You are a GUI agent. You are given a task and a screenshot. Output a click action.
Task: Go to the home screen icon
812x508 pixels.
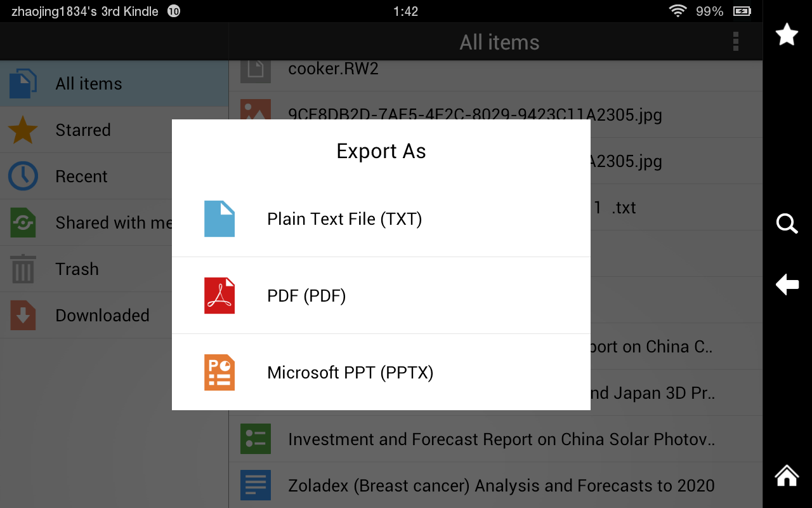(787, 475)
